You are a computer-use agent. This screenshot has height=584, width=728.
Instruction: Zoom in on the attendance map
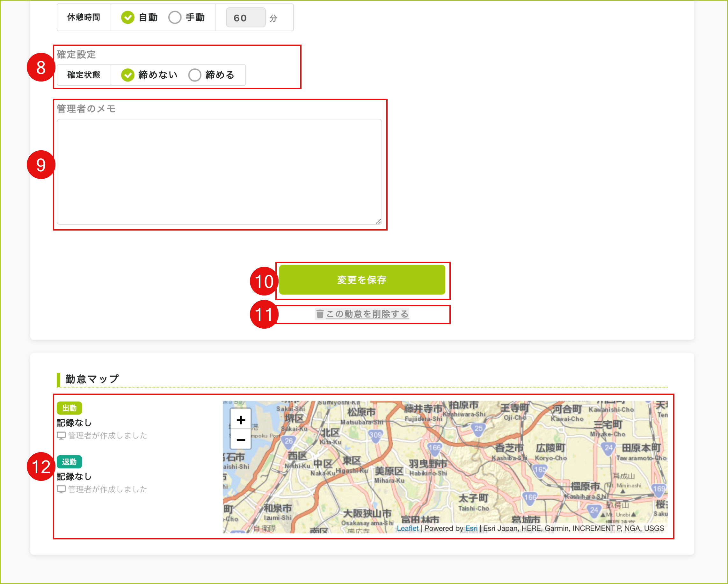point(241,420)
